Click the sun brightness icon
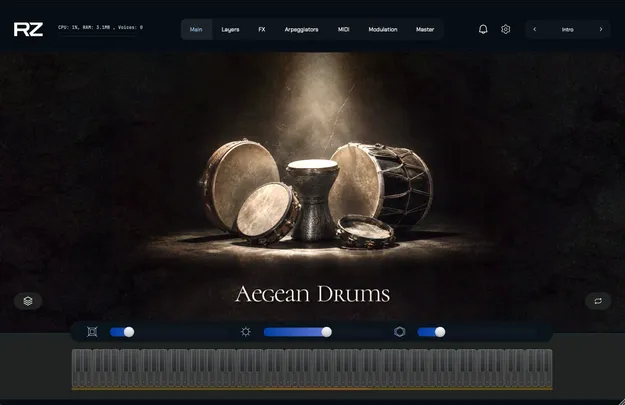Screen dimensions: 625x405 (246, 332)
